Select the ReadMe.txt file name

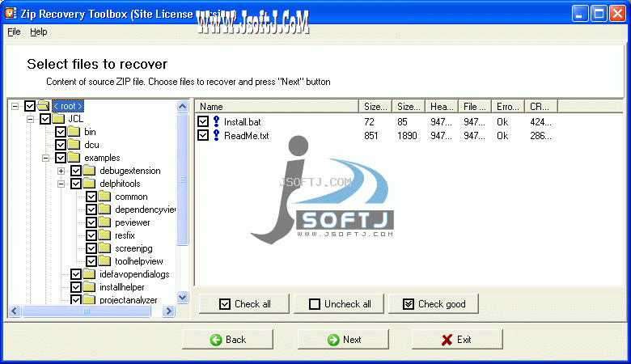coord(246,136)
